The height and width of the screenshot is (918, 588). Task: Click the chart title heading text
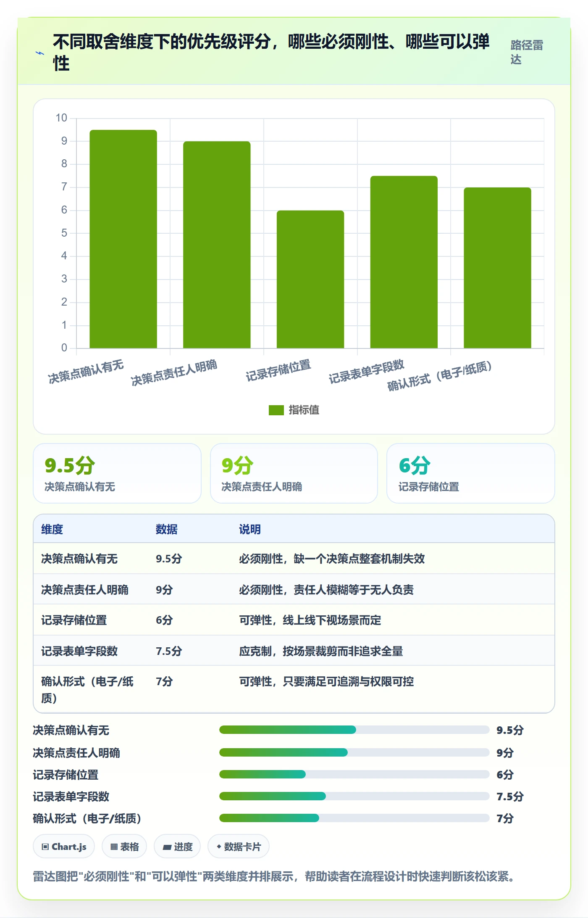coord(271,53)
